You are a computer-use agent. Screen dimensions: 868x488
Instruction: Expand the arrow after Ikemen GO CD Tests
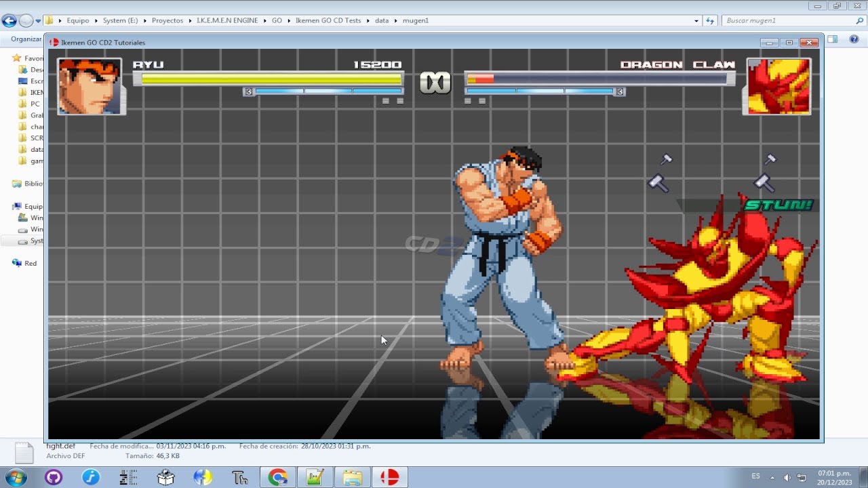coord(368,21)
